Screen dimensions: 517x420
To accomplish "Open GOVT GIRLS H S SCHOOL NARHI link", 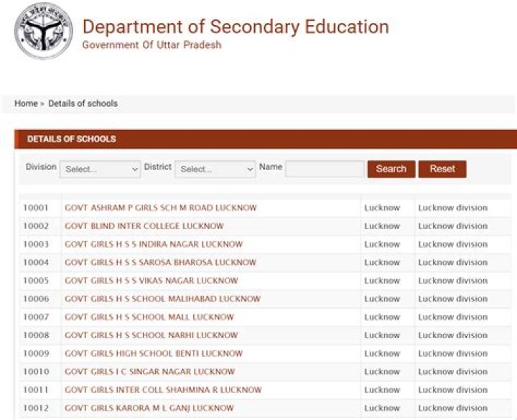I will click(x=151, y=335).
